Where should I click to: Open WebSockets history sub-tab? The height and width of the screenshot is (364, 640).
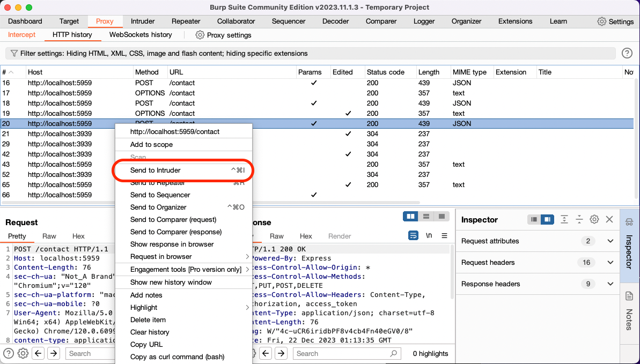[141, 35]
